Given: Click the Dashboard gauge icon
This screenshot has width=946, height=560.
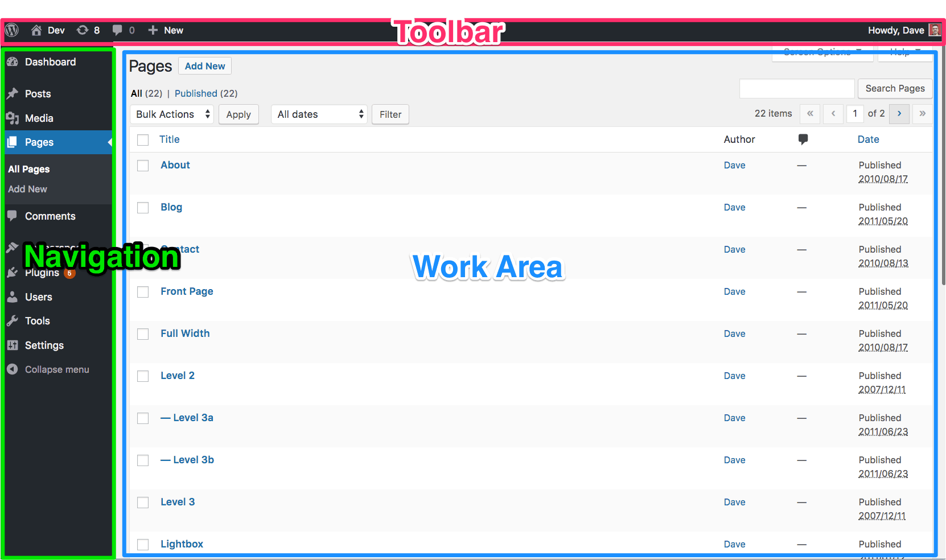Looking at the screenshot, I should [x=13, y=62].
